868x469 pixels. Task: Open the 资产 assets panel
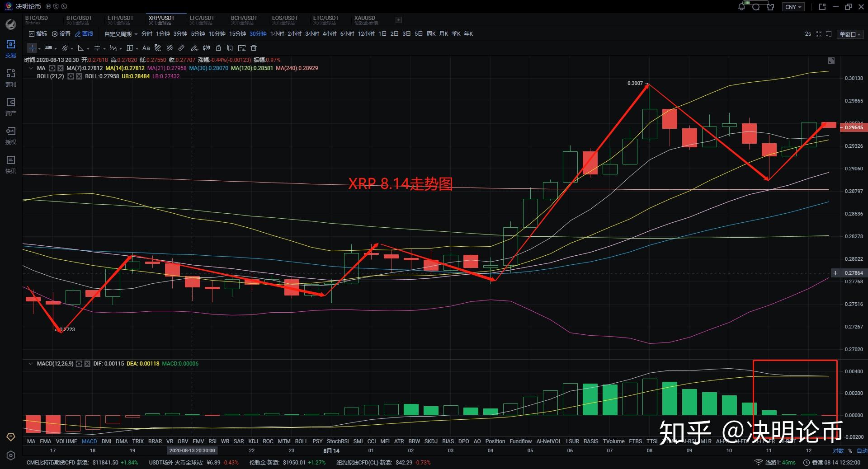(x=10, y=106)
